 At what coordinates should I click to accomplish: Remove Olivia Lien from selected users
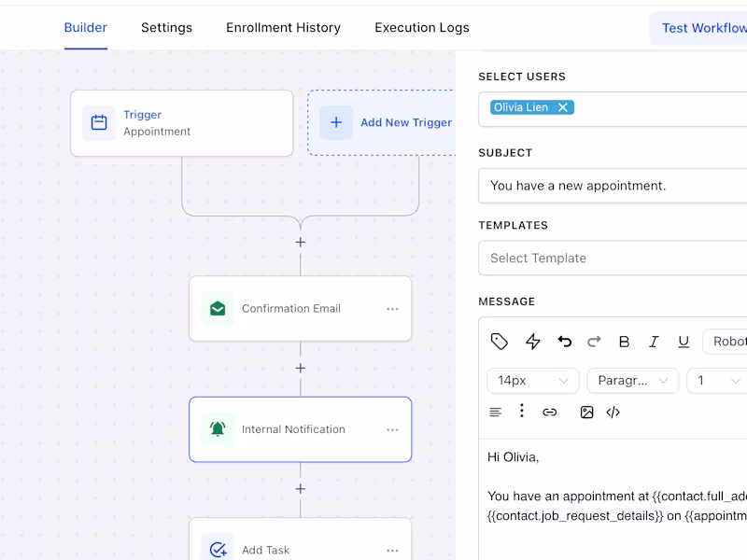(x=563, y=107)
